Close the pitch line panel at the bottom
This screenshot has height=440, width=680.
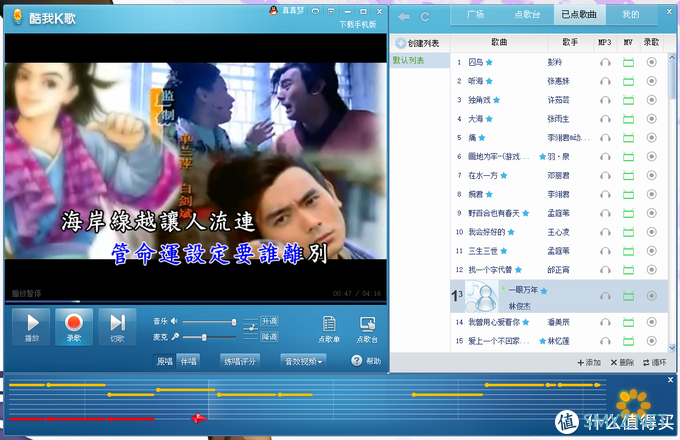670,380
